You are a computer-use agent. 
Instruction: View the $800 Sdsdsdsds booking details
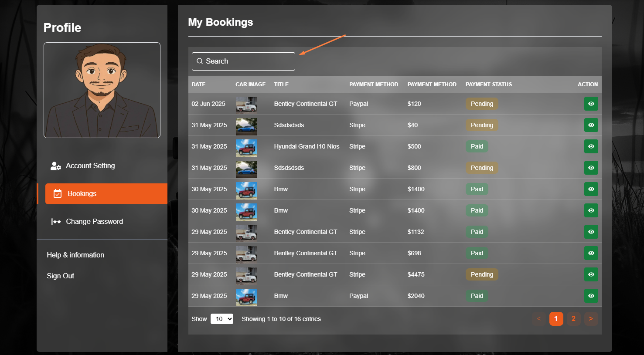[x=591, y=168]
